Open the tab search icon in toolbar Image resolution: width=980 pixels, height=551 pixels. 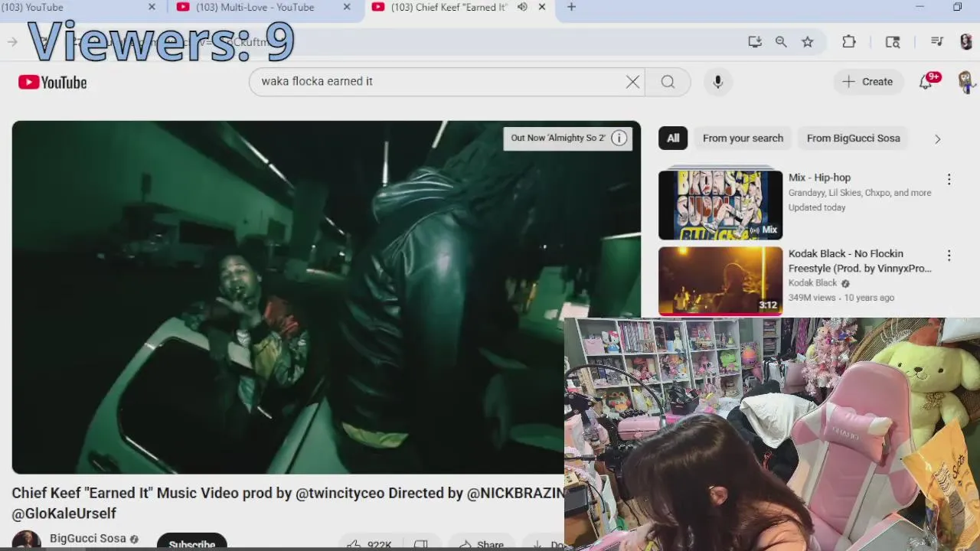(x=893, y=42)
